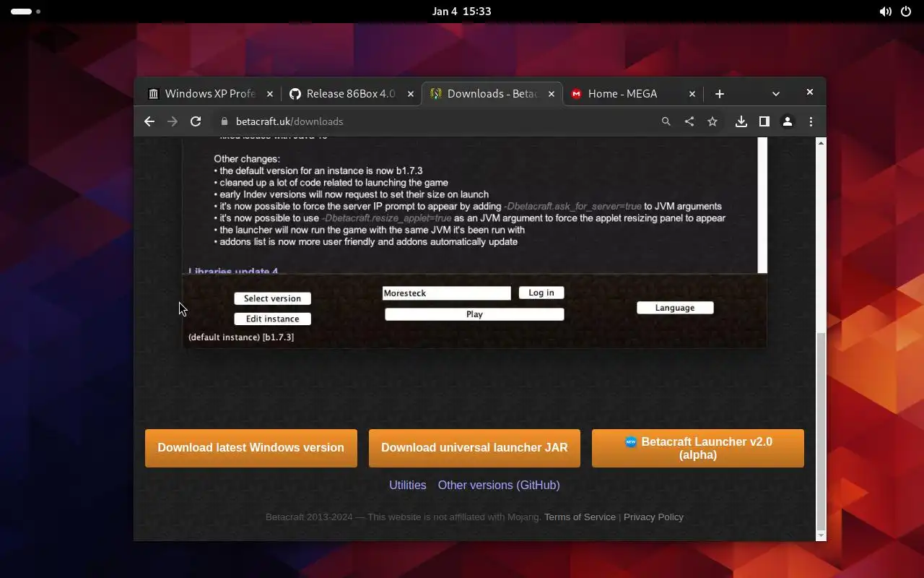Viewport: 924px width, 578px height.
Task: Open the Privacy Policy link
Action: [x=653, y=517]
